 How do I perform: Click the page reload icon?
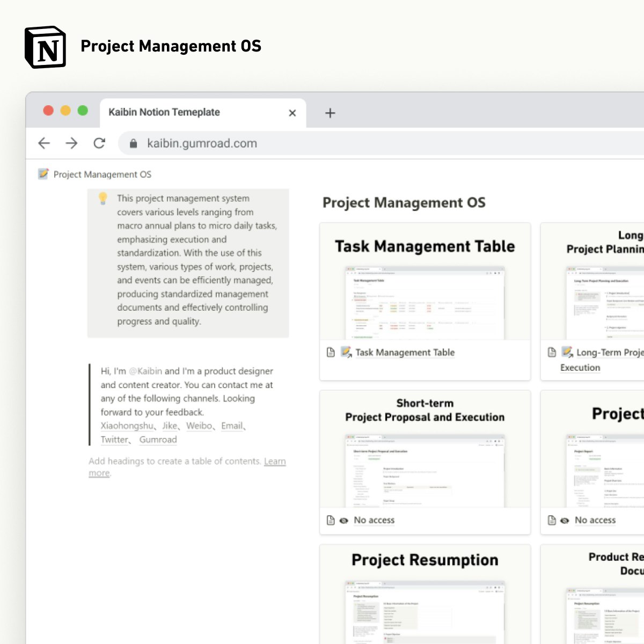pyautogui.click(x=100, y=143)
